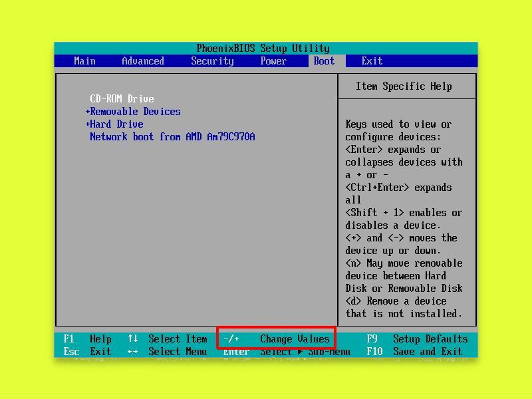532x399 pixels.
Task: Switch to the Main menu tab
Action: click(85, 61)
